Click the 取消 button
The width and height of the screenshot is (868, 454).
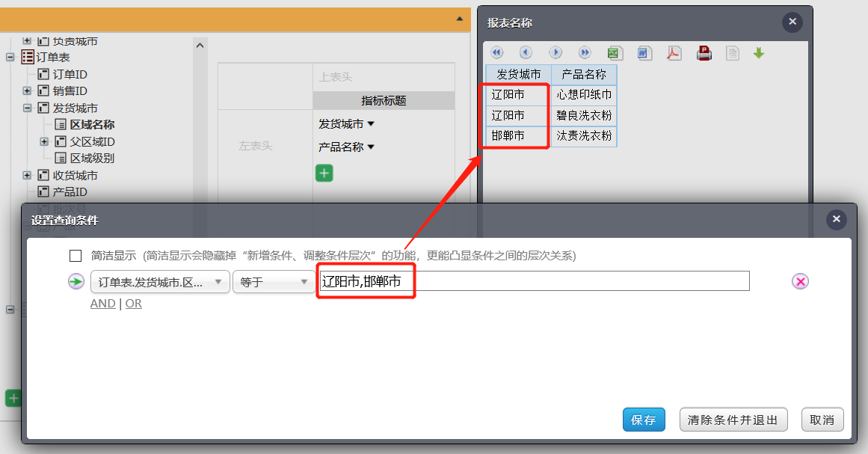822,420
